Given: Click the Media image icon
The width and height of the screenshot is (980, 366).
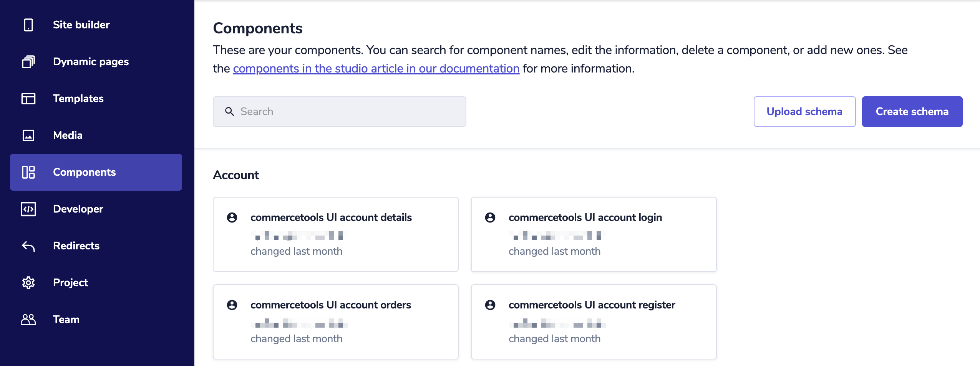Looking at the screenshot, I should point(28,135).
